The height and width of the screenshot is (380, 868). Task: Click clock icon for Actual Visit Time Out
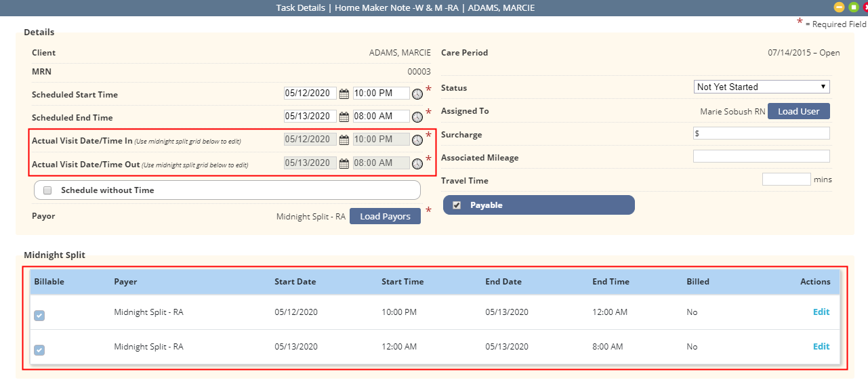pos(417,164)
